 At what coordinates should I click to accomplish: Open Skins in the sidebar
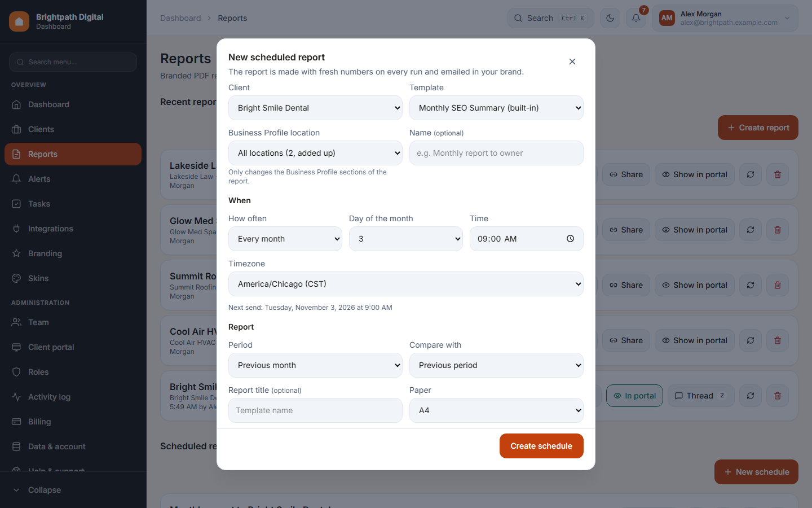[x=73, y=278]
